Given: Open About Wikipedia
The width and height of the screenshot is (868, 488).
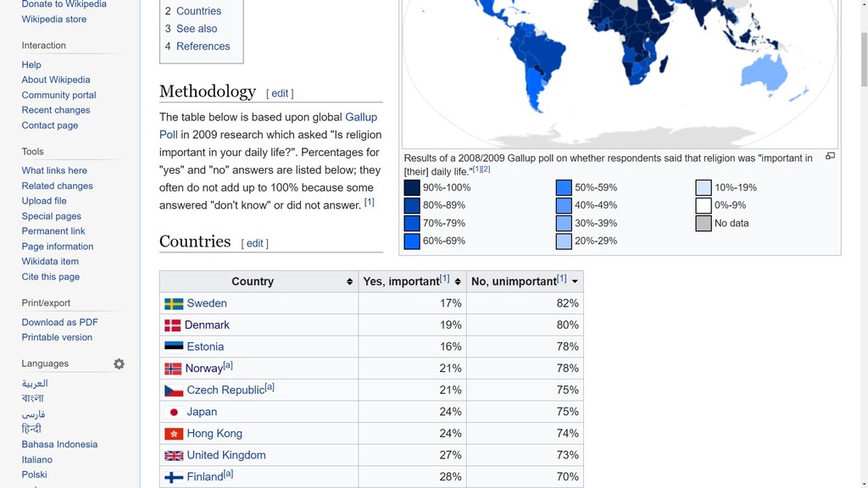Looking at the screenshot, I should coord(56,80).
